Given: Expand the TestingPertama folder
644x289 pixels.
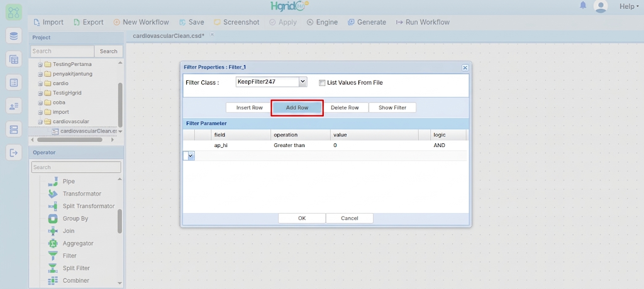Looking at the screenshot, I should (x=40, y=65).
